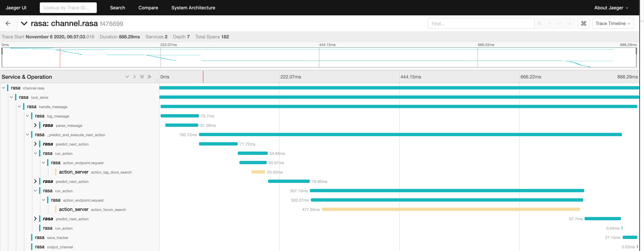Collapse the run_action span lasting 507.15ms

[x=35, y=191]
